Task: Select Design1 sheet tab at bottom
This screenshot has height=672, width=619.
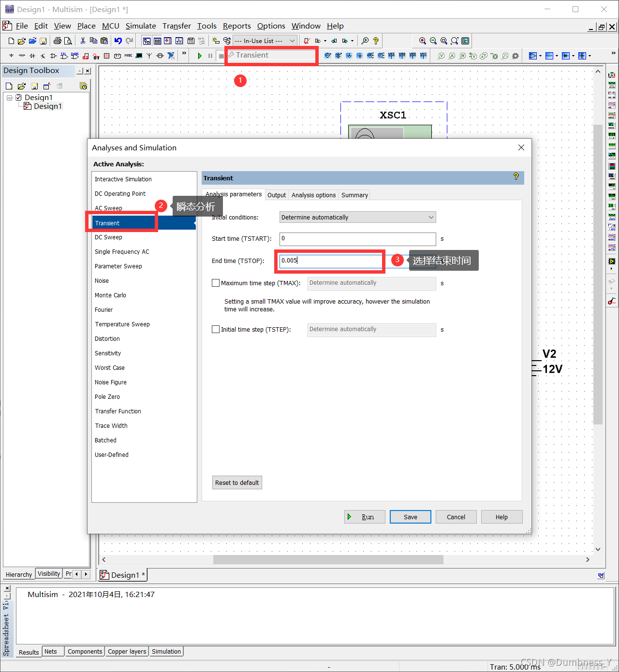Action: point(123,575)
